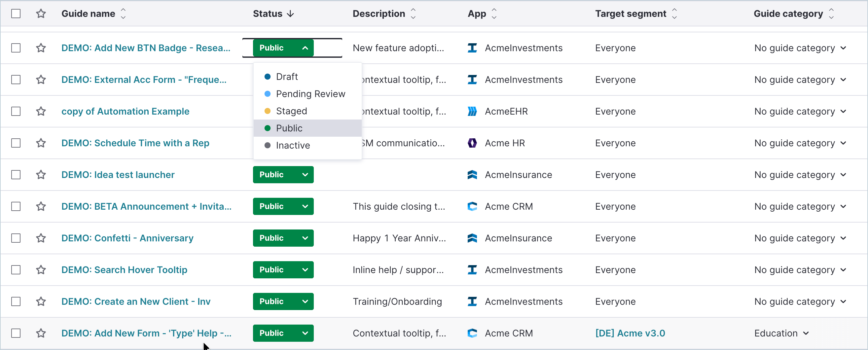Click AcmeInvestments app icon in Add New BTN Badge row
This screenshot has width=868, height=350.
click(472, 48)
